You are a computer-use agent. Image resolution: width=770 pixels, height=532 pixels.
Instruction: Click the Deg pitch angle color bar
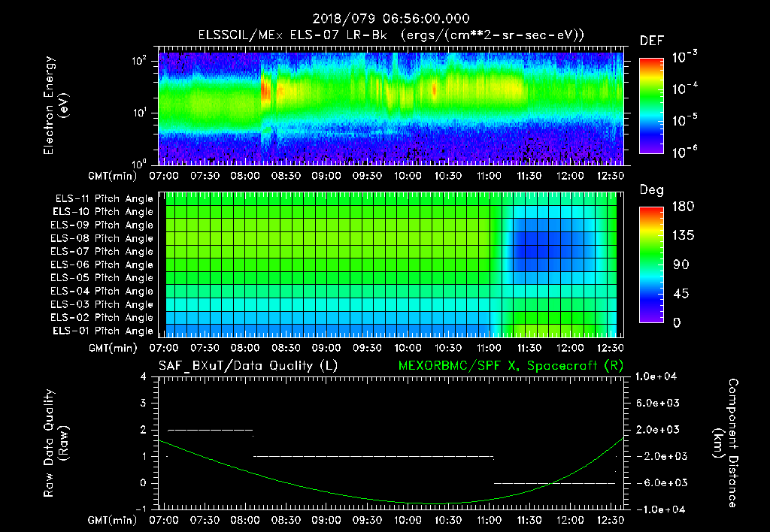(651, 264)
